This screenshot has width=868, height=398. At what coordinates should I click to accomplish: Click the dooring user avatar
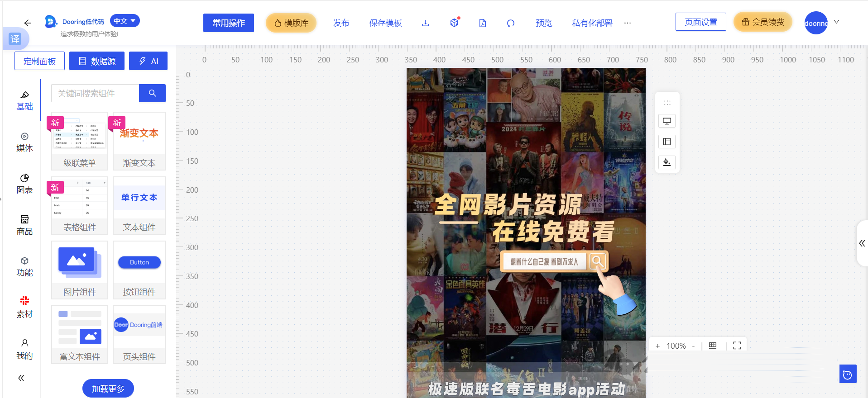click(816, 23)
